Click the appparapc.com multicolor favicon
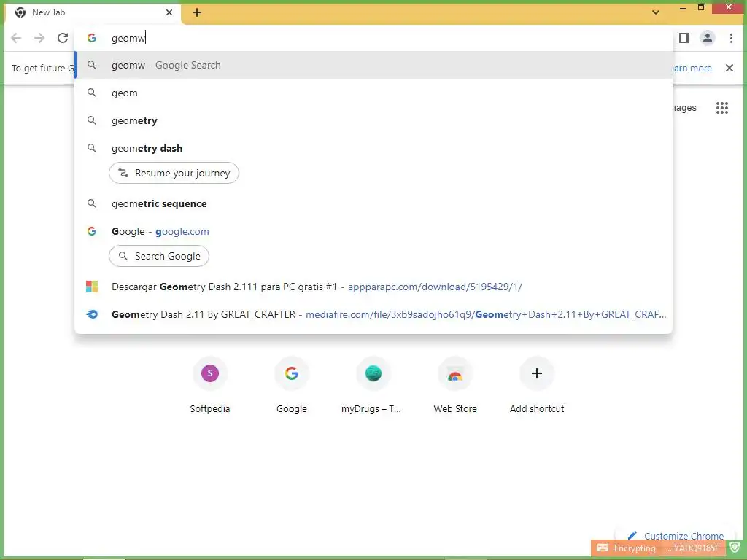747x560 pixels. [92, 287]
